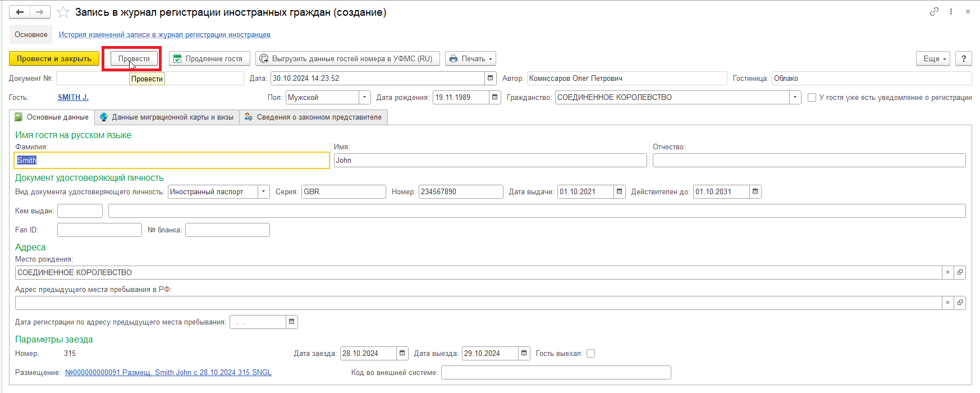
Task: Click the Серия field with GBR
Action: point(344,191)
